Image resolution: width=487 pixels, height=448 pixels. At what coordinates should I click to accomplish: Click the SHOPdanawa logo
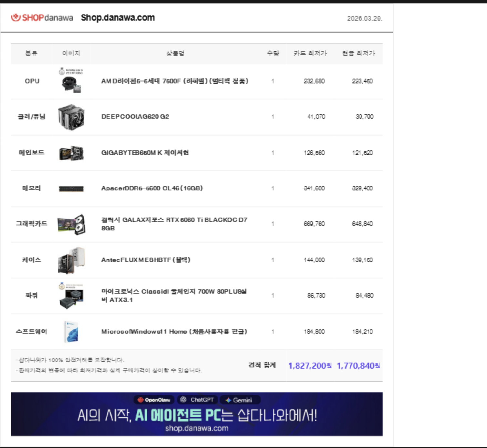coord(42,17)
